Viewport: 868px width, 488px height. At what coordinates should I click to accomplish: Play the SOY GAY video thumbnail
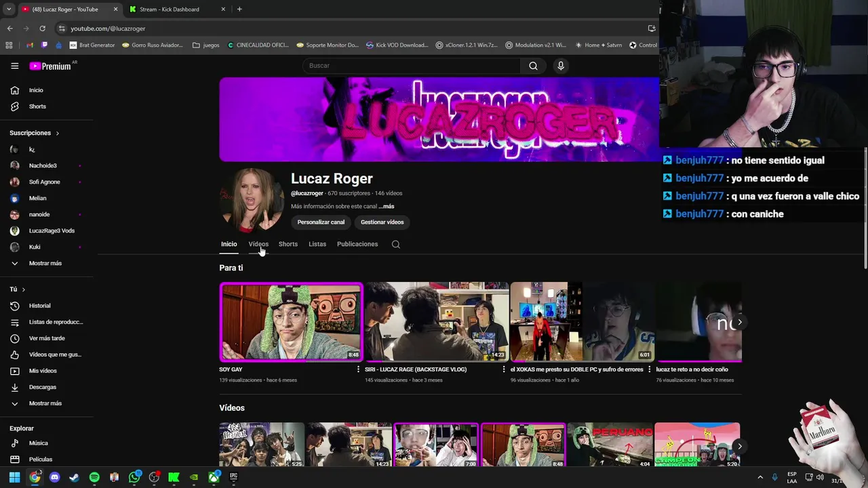tap(291, 322)
